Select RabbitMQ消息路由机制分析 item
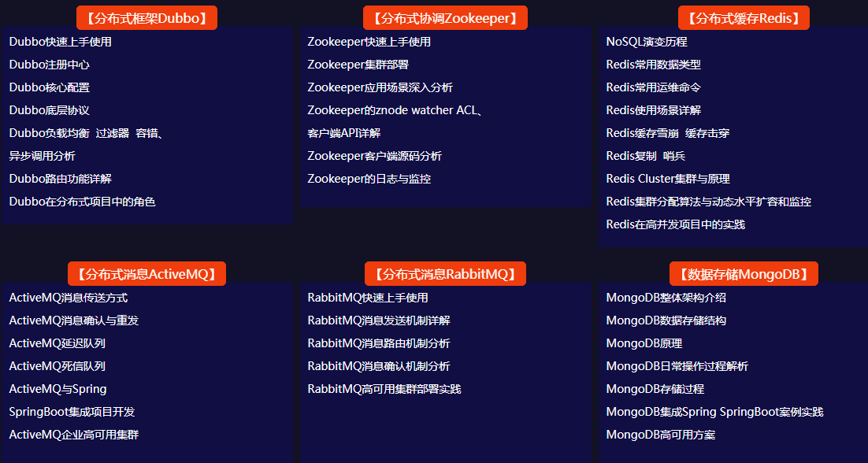The width and height of the screenshot is (868, 463). tap(379, 343)
